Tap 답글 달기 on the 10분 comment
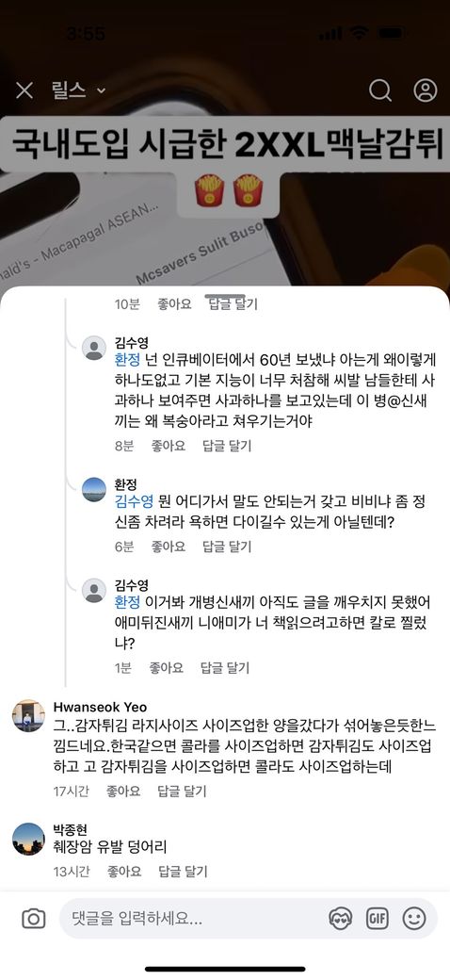Image resolution: width=450 pixels, height=980 pixels. pyautogui.click(x=233, y=304)
